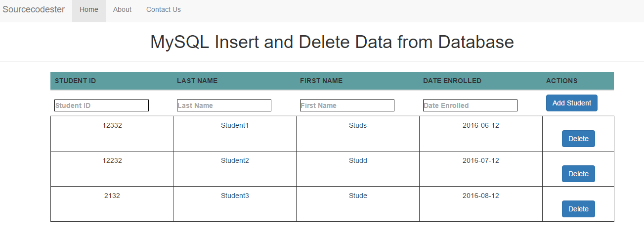Select the first name cell Stude

[358, 204]
